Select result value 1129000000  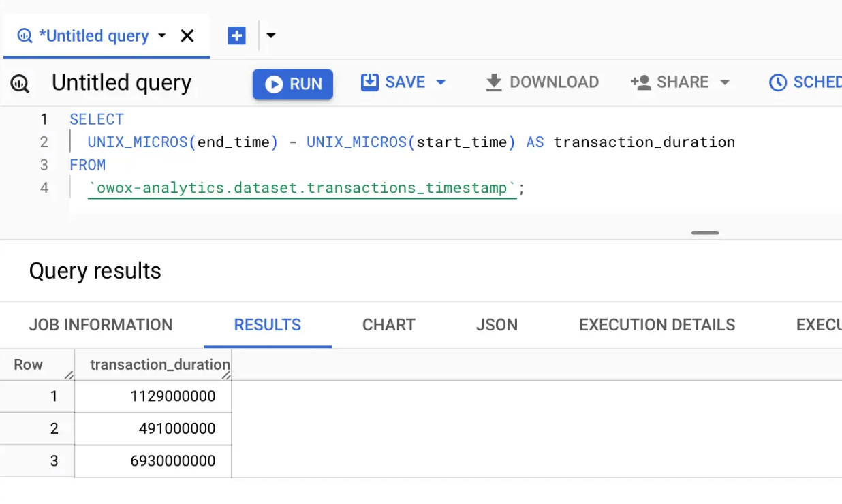pos(173,396)
